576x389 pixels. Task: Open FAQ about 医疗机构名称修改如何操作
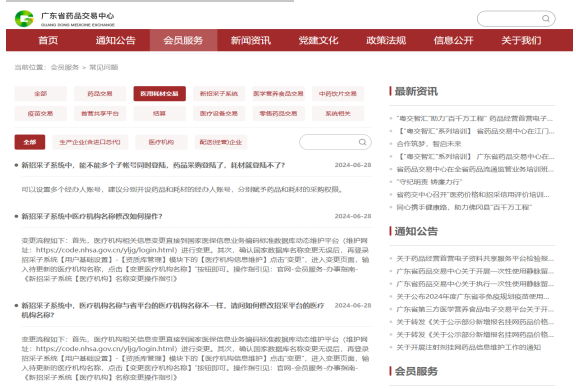(92, 216)
